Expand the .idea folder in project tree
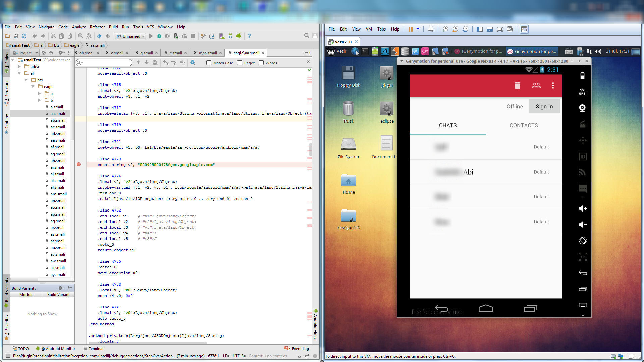The image size is (644, 362). [19, 67]
